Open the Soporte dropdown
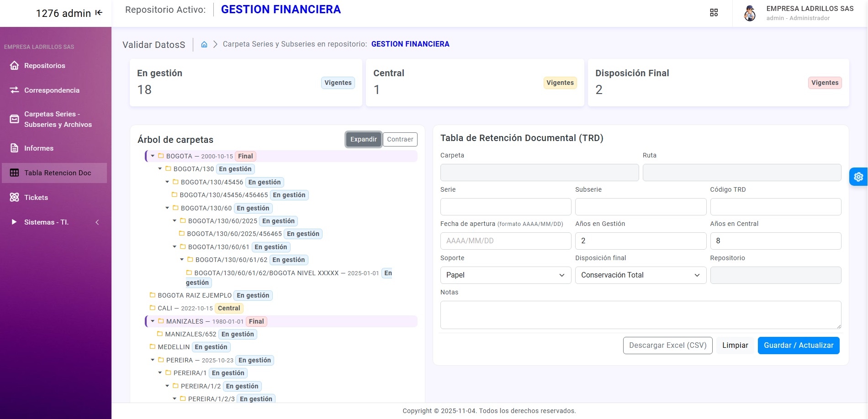 [x=505, y=275]
